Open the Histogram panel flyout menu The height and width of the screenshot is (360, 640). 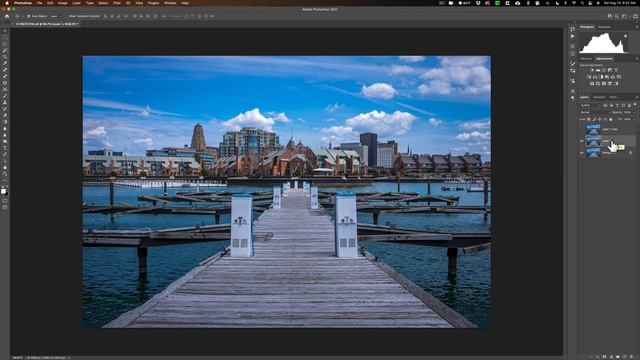pos(637,27)
